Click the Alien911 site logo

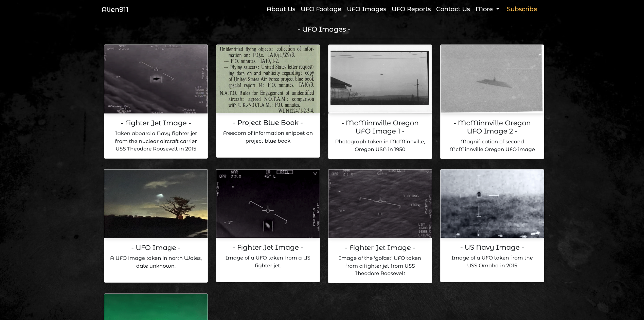click(x=115, y=10)
